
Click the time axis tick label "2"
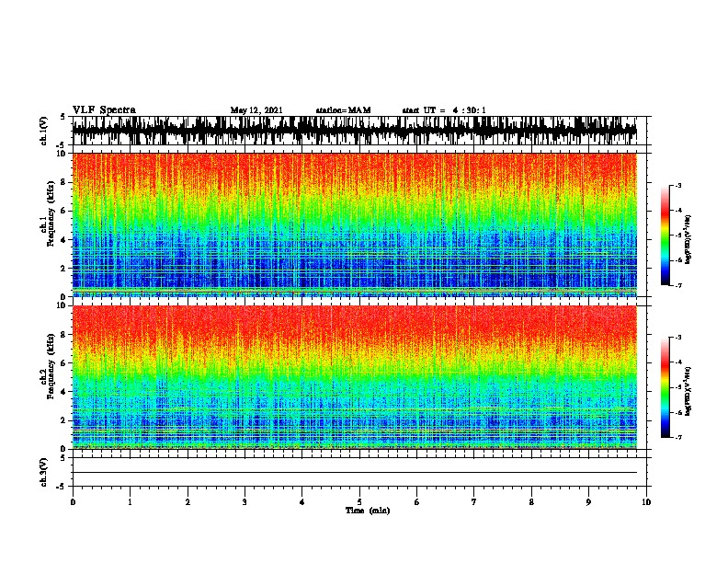pos(188,502)
